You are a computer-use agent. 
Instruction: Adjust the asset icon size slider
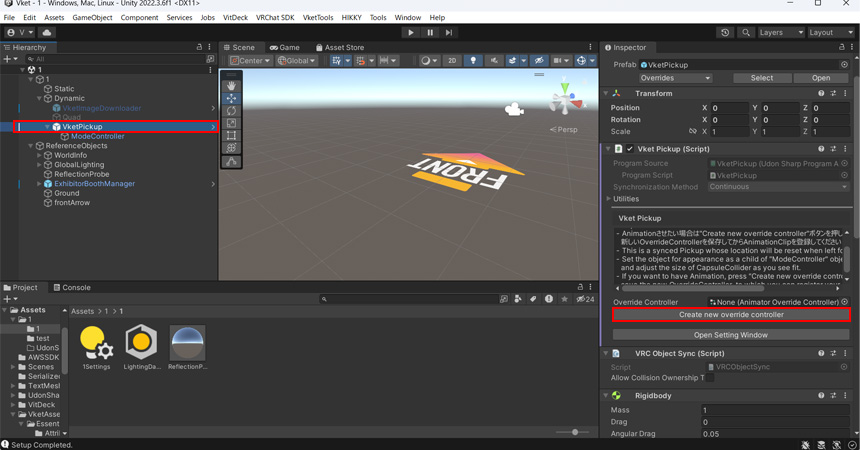[574, 432]
